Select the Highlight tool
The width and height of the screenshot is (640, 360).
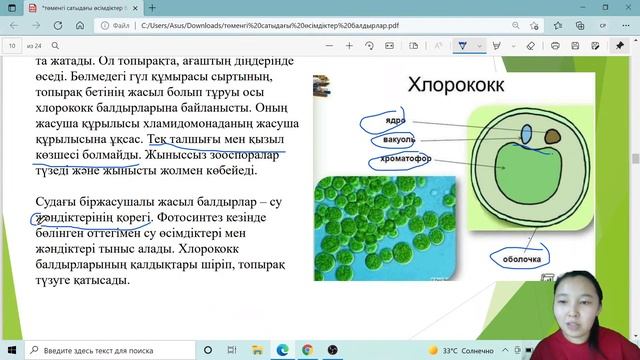coord(497,46)
